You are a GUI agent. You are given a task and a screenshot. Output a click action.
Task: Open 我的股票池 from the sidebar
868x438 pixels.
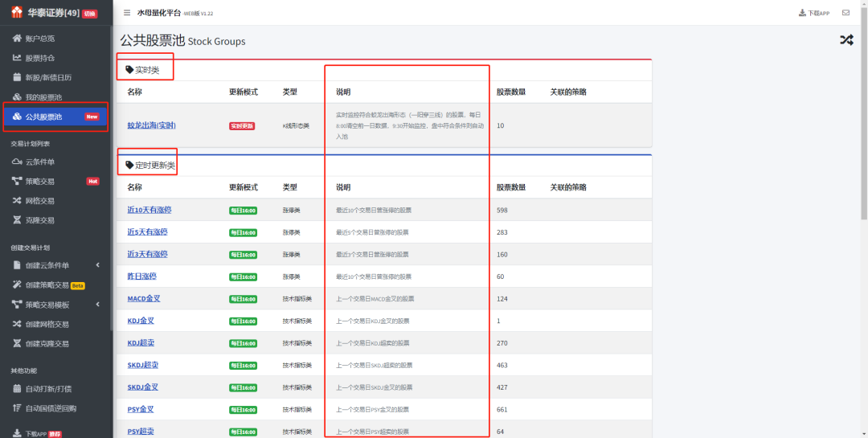click(43, 97)
